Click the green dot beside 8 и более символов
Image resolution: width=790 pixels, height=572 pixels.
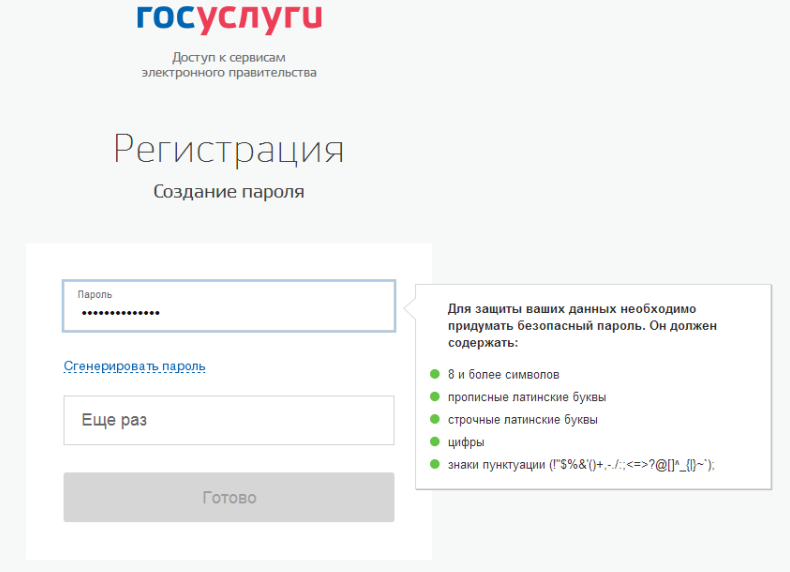coord(435,374)
